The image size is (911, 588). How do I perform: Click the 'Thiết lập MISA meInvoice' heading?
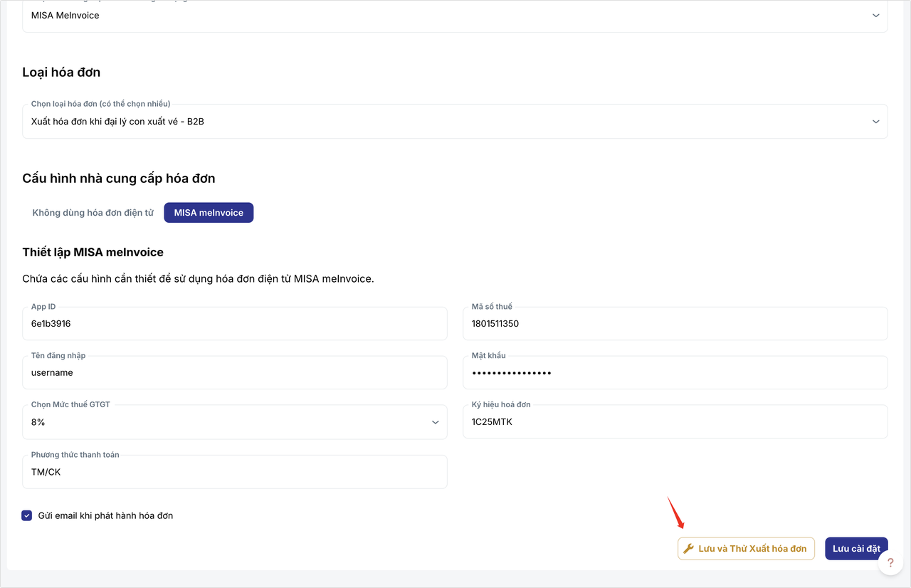click(93, 253)
